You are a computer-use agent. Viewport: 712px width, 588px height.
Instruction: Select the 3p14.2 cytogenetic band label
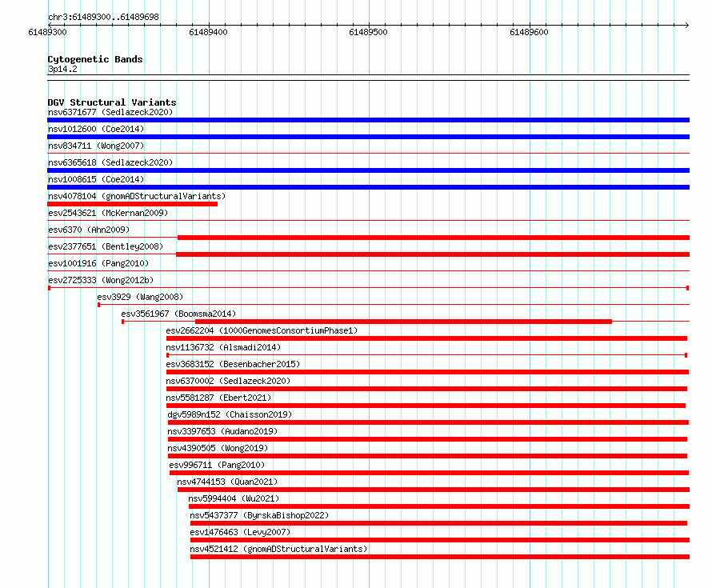[x=62, y=69]
